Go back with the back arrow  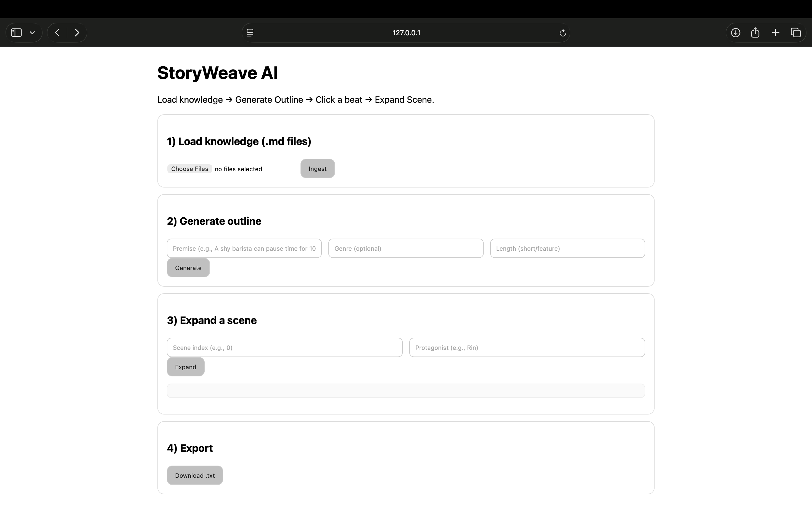tap(57, 33)
